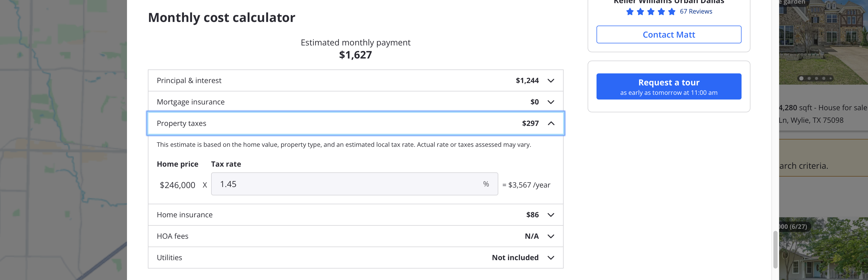Click first carousel dot on house photo
Image resolution: width=868 pixels, height=280 pixels.
tap(801, 79)
